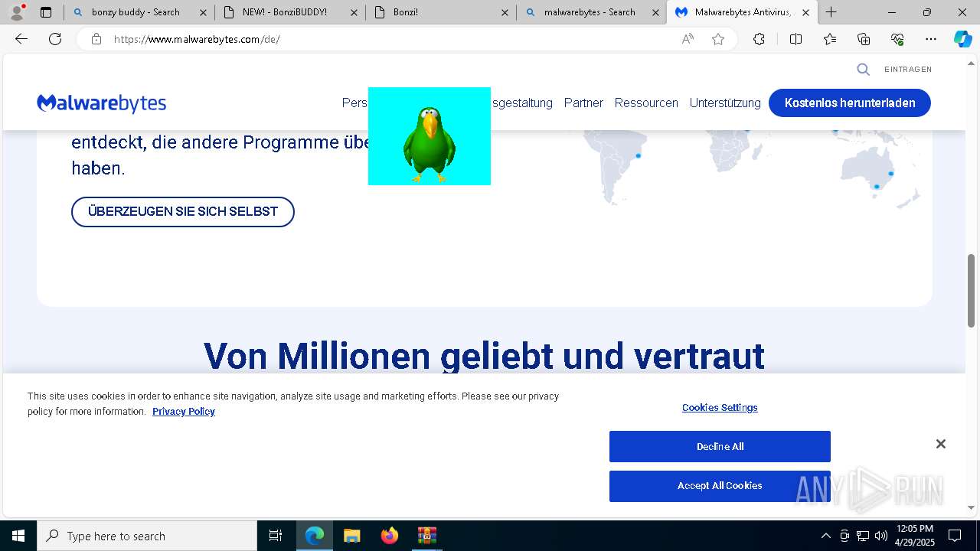Click the green Bonzi parrot image

(x=430, y=136)
